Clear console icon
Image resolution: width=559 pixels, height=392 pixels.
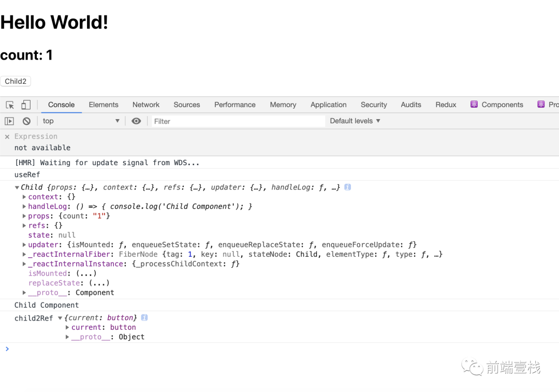(26, 121)
